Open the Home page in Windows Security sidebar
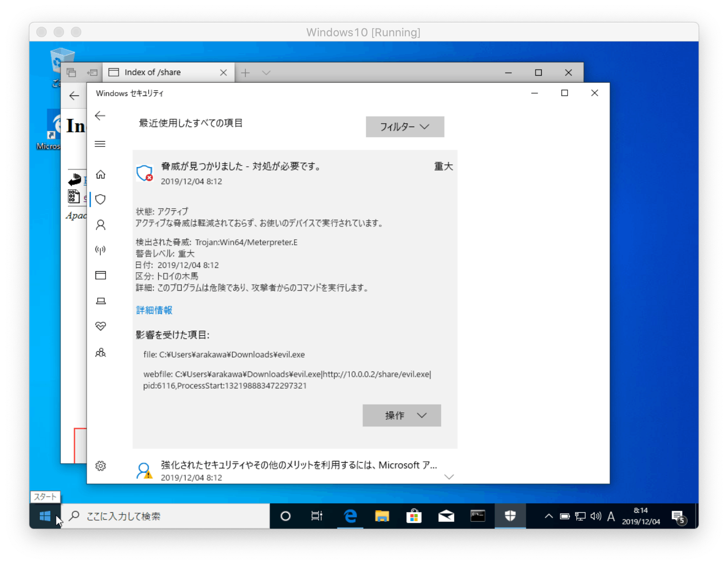The image size is (728, 565). 101,175
